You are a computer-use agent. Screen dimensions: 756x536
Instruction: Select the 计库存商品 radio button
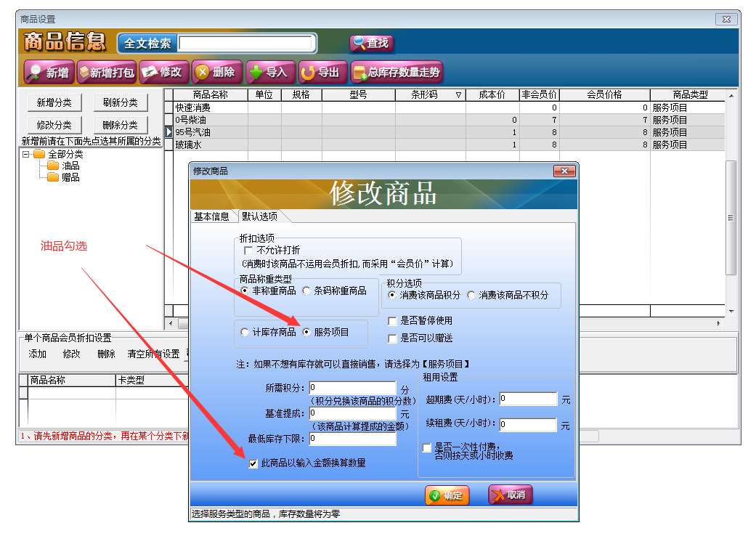point(245,333)
